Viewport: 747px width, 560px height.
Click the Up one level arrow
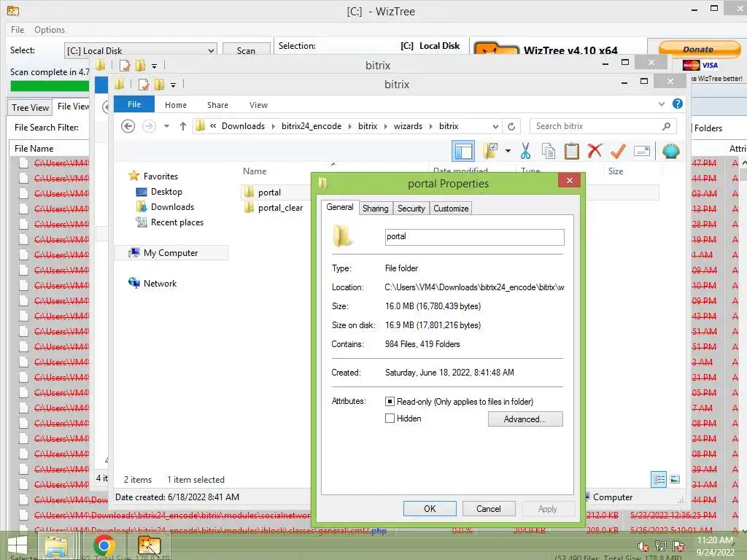point(182,126)
